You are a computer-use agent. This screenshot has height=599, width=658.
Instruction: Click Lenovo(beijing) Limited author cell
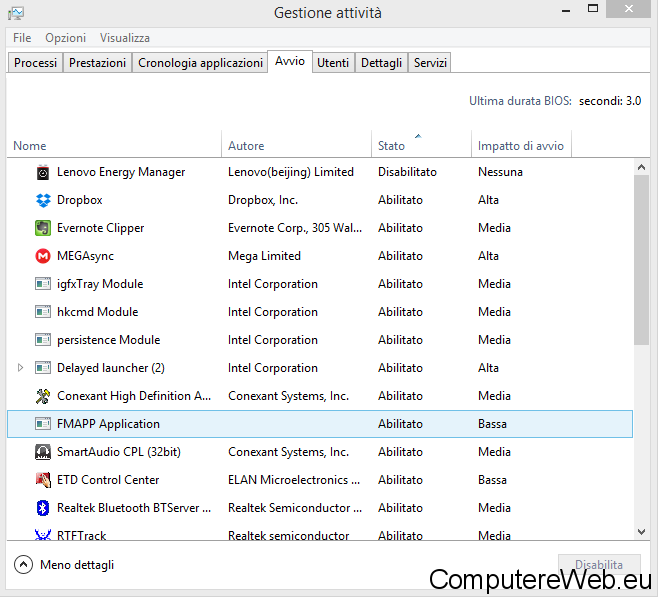[291, 172]
